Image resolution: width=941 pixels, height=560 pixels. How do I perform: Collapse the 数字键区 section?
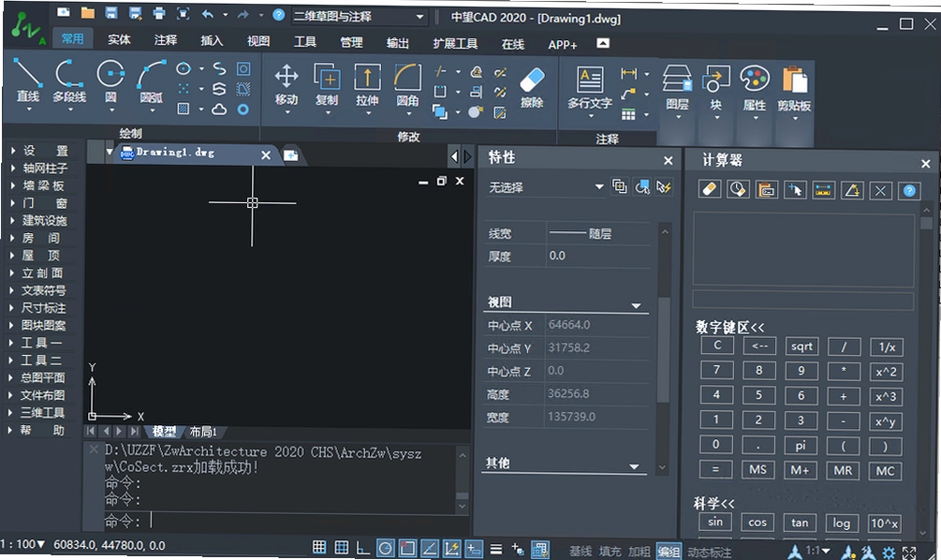[x=730, y=327]
